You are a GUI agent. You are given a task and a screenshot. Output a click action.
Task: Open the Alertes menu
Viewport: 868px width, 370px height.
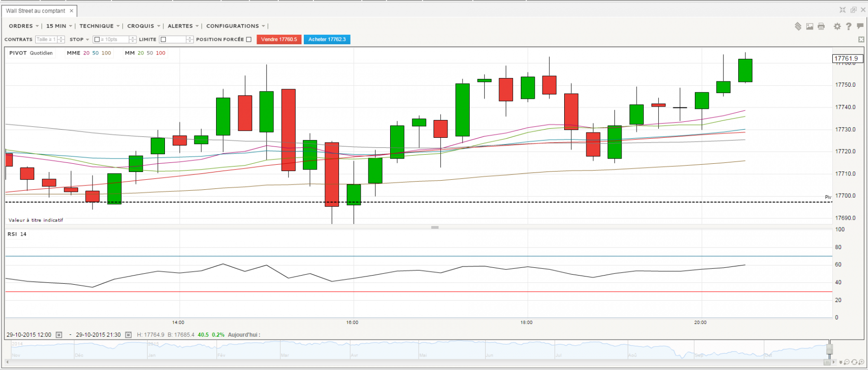[183, 26]
